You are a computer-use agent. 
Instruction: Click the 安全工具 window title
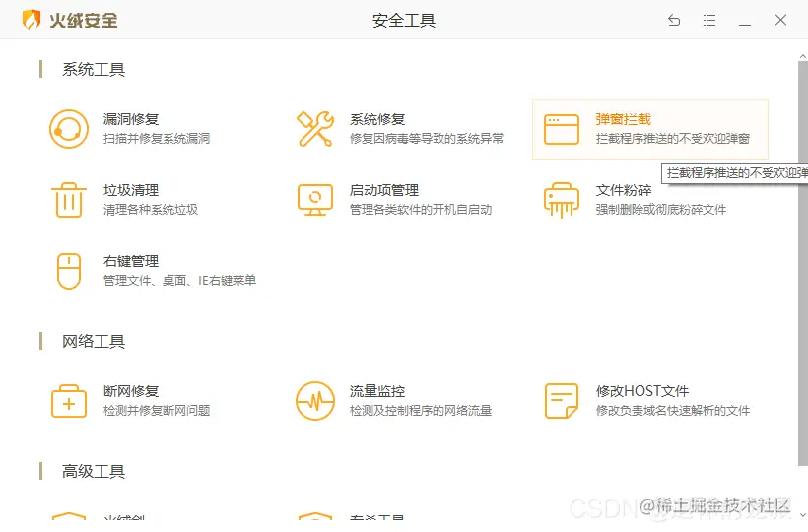(x=403, y=21)
